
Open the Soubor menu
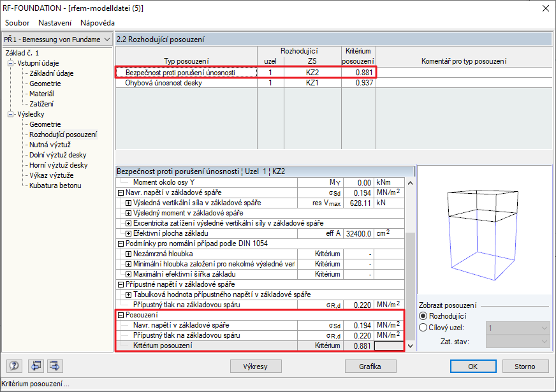point(17,23)
